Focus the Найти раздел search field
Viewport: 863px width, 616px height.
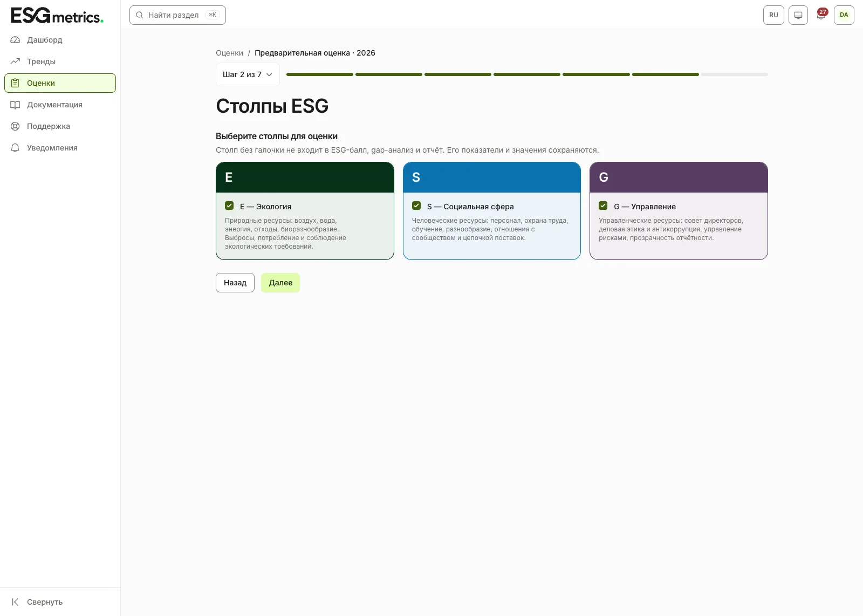[x=177, y=15]
